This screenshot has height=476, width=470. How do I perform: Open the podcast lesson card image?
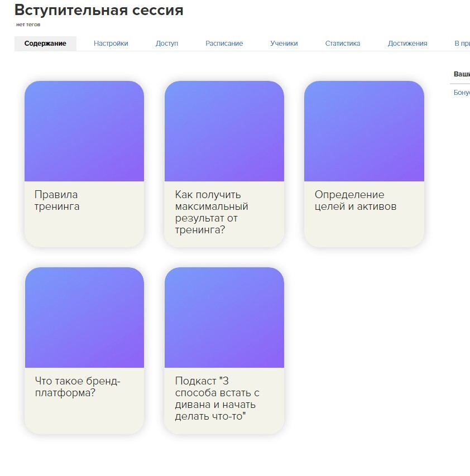pyautogui.click(x=224, y=318)
